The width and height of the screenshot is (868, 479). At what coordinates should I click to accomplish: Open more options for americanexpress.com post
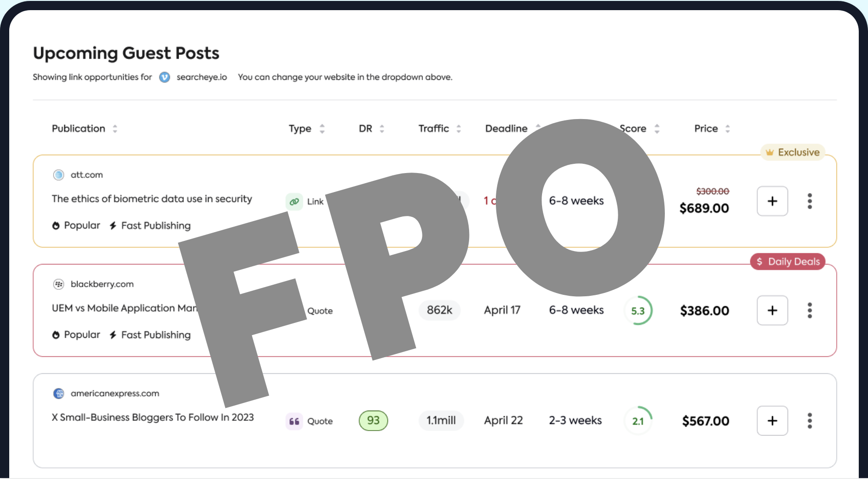pos(810,421)
